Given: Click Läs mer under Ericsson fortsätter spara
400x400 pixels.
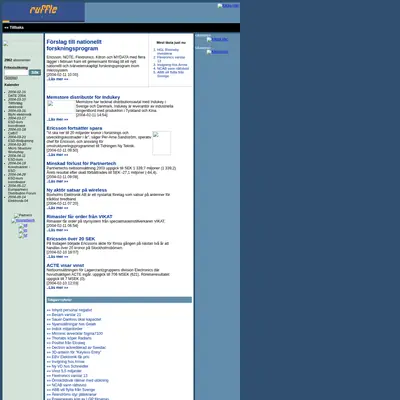Looking at the screenshot, I should point(57,155).
